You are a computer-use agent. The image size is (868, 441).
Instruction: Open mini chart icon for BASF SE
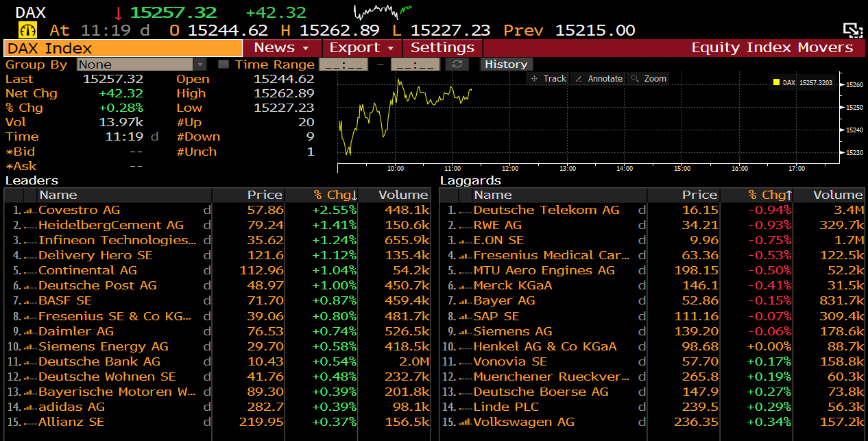tap(30, 301)
